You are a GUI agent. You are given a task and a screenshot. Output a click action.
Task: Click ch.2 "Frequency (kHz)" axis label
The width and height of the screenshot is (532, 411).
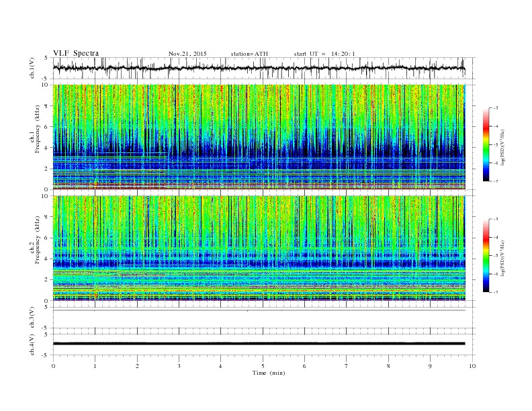38,240
